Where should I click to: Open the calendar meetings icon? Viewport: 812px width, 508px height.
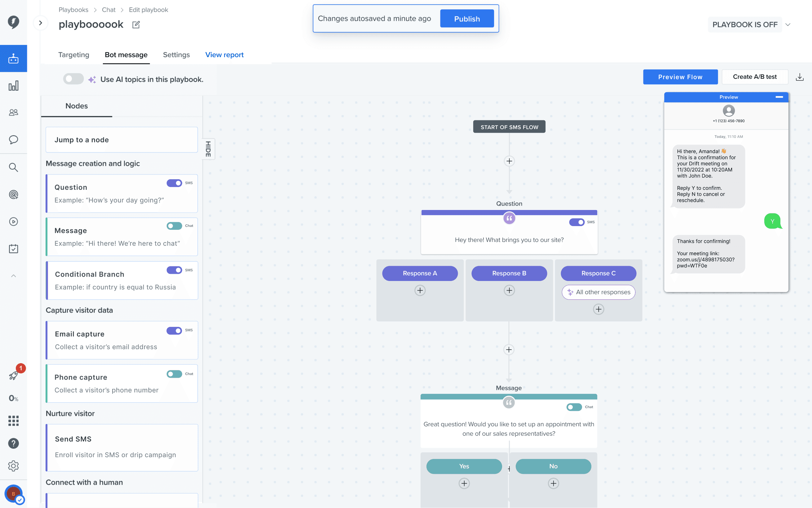(x=13, y=249)
